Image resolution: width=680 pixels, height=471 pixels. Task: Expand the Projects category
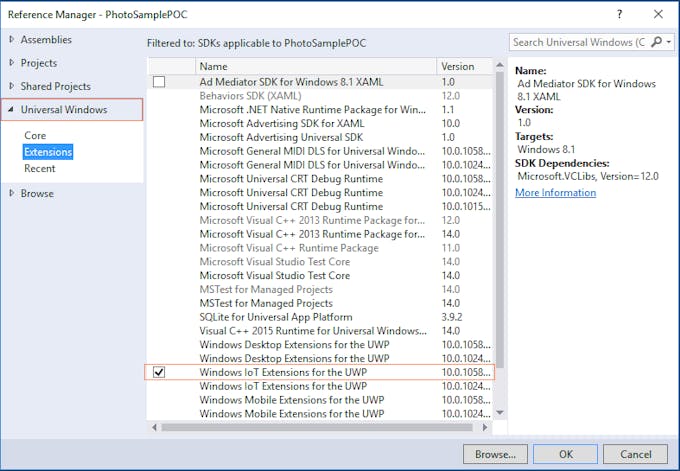(x=12, y=63)
